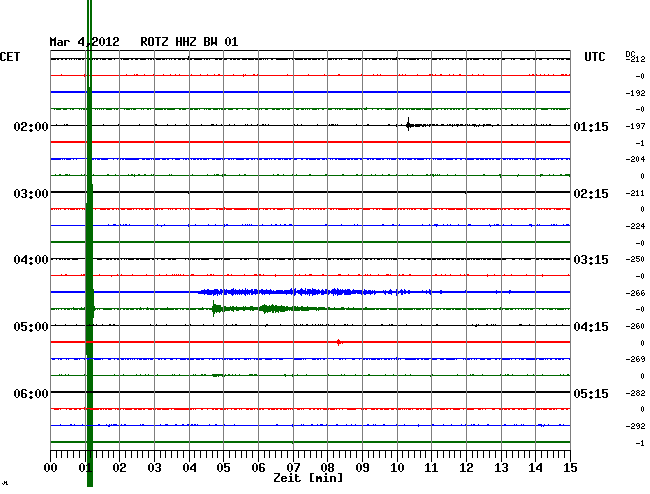Click the 08 minute axis label
Image resolution: width=650 pixels, height=494 pixels.
click(327, 468)
